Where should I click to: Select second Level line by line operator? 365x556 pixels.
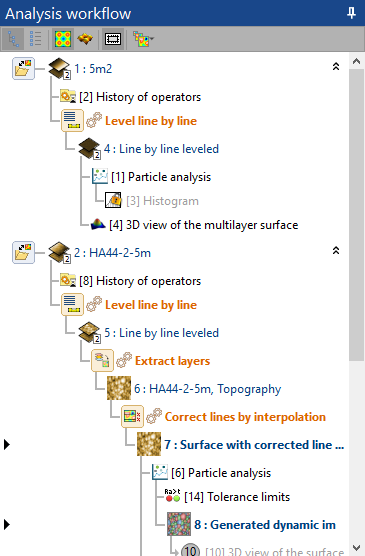pos(151,305)
